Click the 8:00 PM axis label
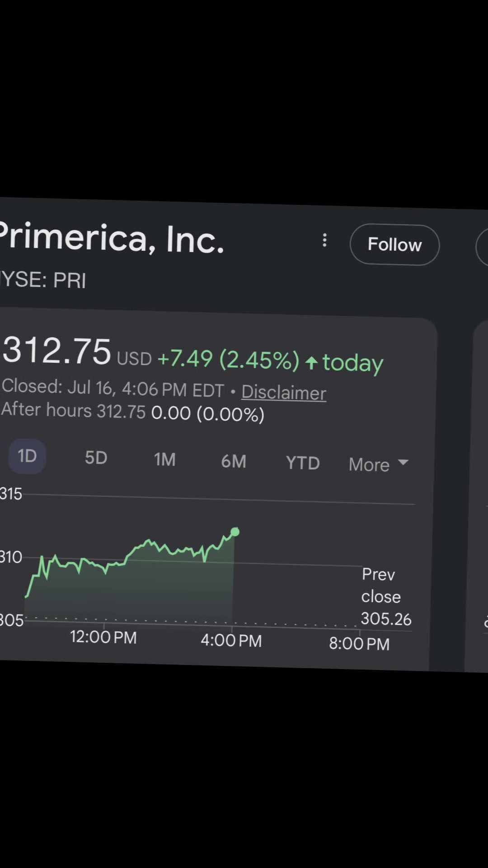 [359, 644]
